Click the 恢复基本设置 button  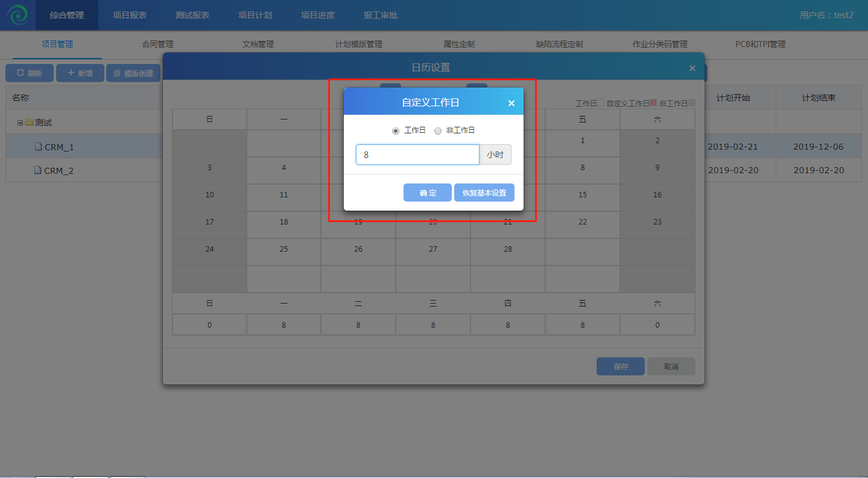tap(484, 193)
